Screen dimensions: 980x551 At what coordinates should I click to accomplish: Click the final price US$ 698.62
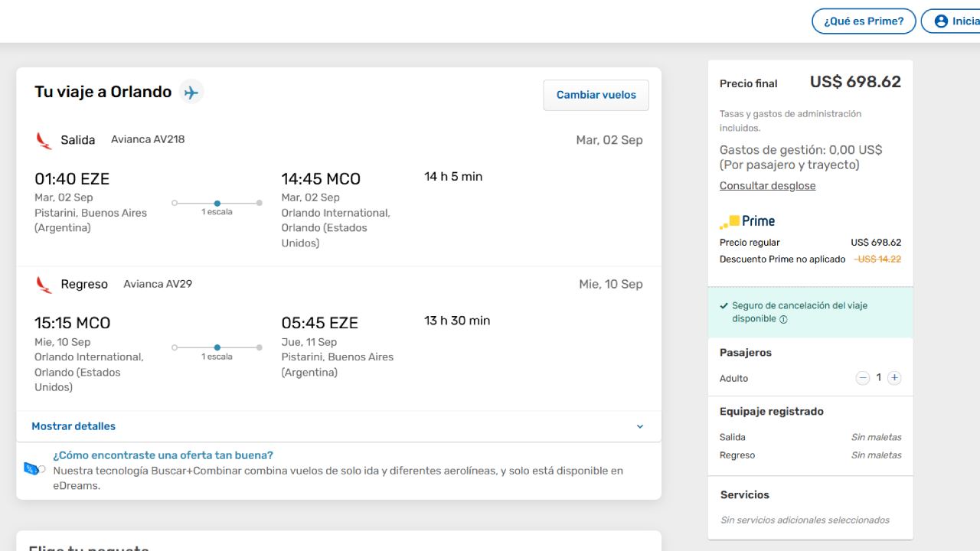pyautogui.click(x=856, y=82)
